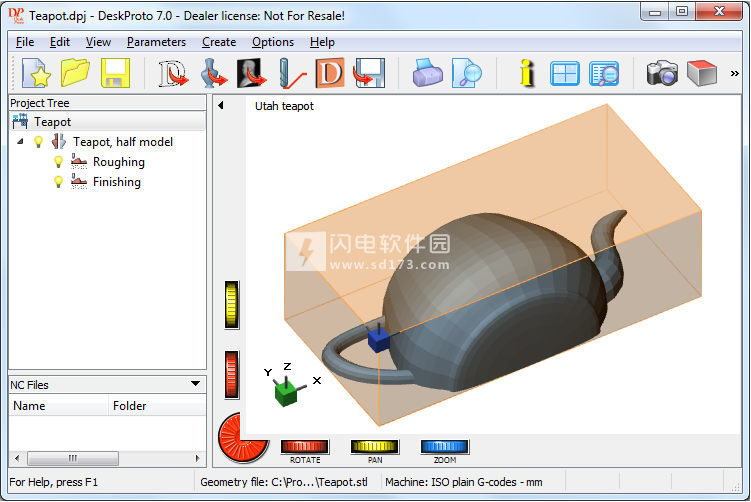This screenshot has width=751, height=502.
Task: Show geometry information yellow i icon
Action: pos(526,73)
